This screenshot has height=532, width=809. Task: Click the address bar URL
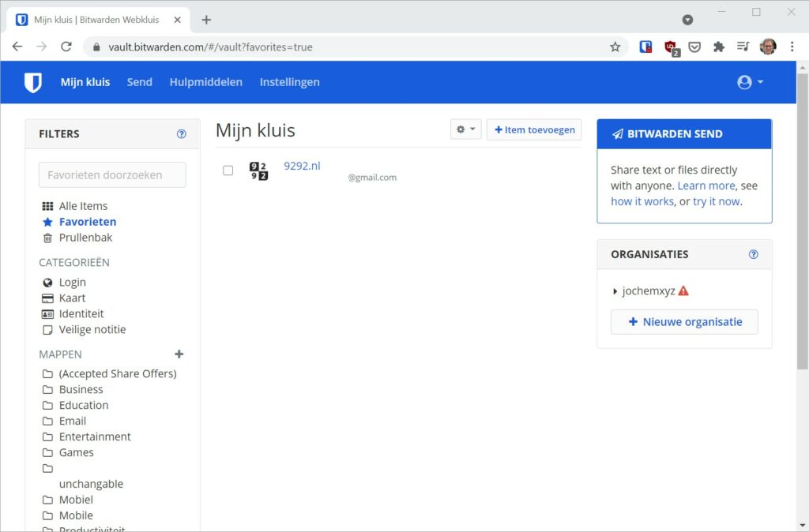[x=210, y=47]
